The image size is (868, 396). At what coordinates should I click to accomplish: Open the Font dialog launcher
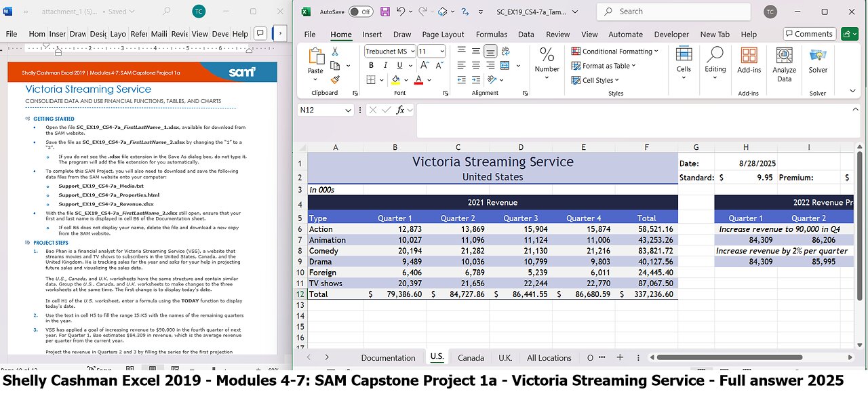446,94
